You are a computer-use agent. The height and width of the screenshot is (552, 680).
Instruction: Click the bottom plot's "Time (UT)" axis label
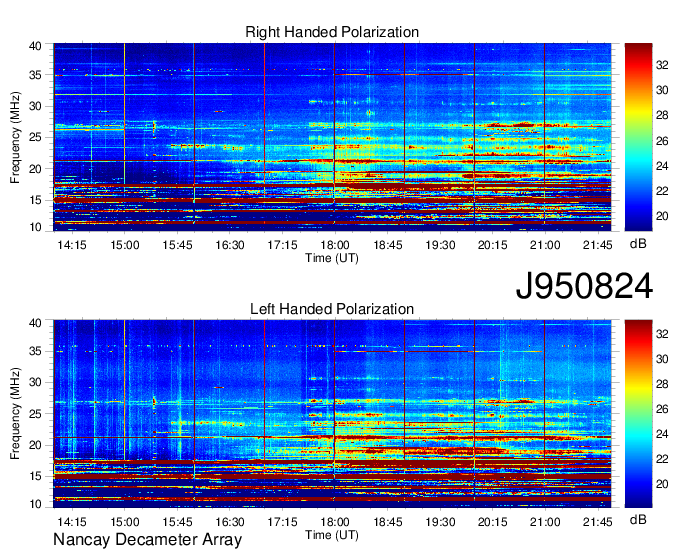click(332, 535)
